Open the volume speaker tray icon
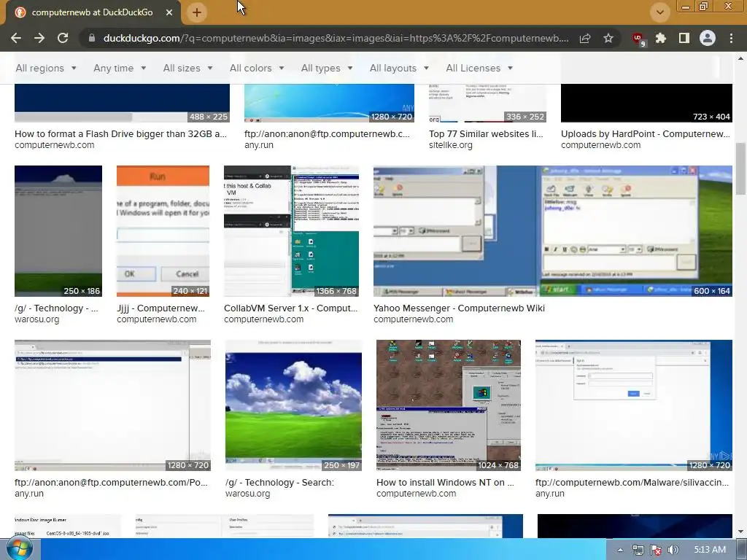This screenshot has height=560, width=747. (x=673, y=550)
